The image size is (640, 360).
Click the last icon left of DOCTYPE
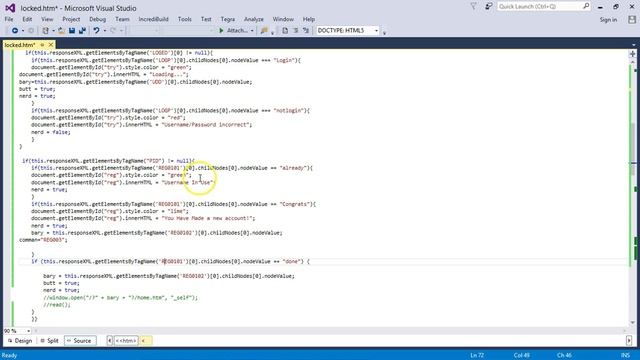[x=306, y=31]
